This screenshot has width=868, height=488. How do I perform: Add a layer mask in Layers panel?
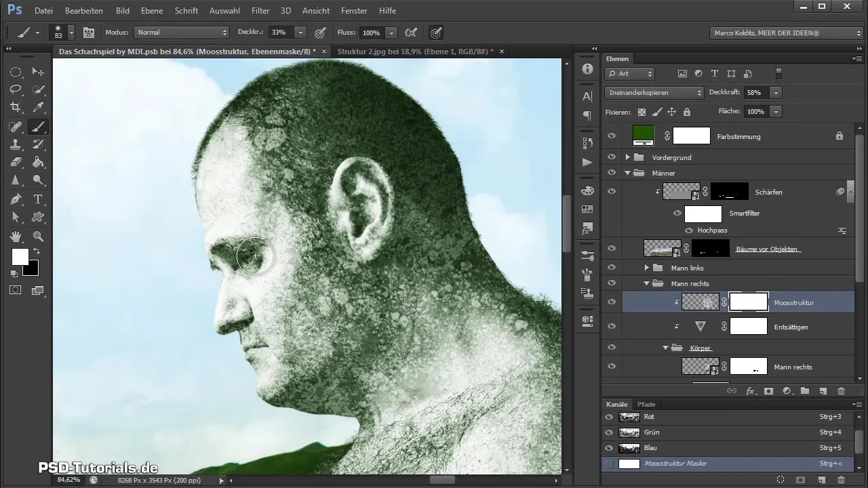[769, 391]
